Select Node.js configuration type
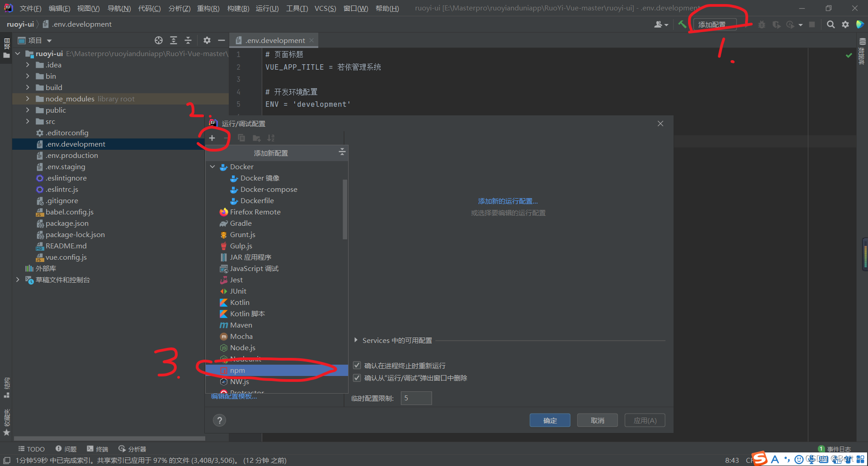Viewport: 868px width, 466px height. (x=277, y=347)
